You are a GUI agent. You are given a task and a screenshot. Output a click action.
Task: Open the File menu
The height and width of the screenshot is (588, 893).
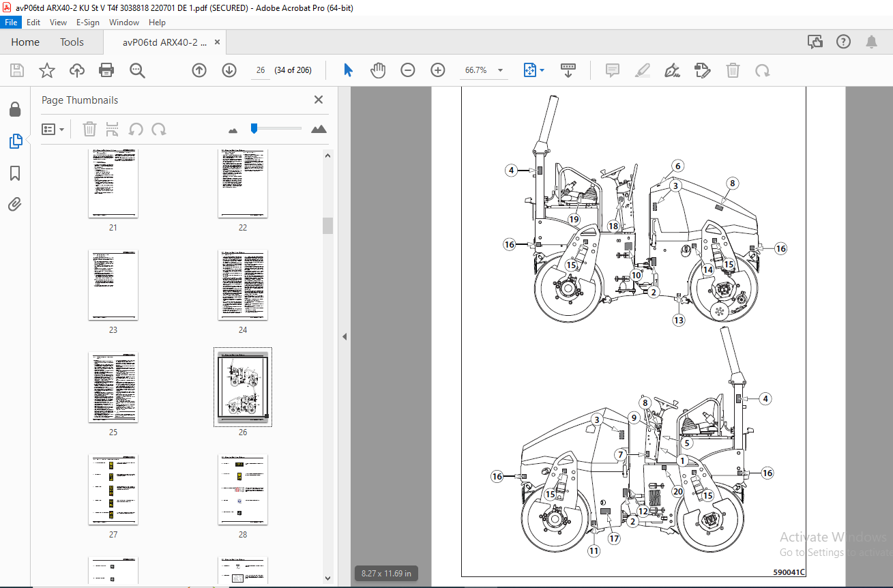(x=11, y=23)
